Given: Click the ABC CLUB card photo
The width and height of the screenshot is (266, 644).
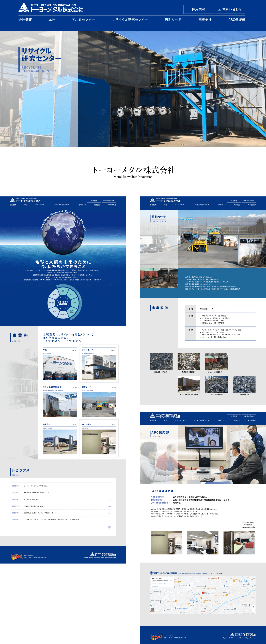Looking at the screenshot, I should click(99, 442).
